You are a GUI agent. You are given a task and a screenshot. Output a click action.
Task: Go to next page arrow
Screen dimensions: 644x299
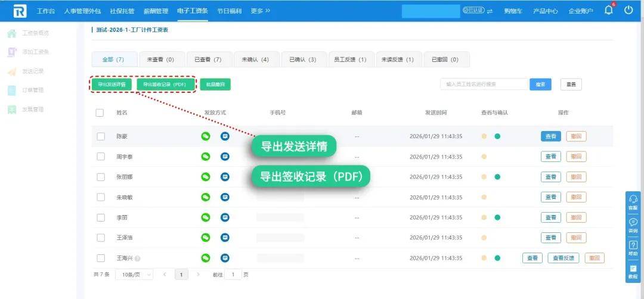pos(199,275)
